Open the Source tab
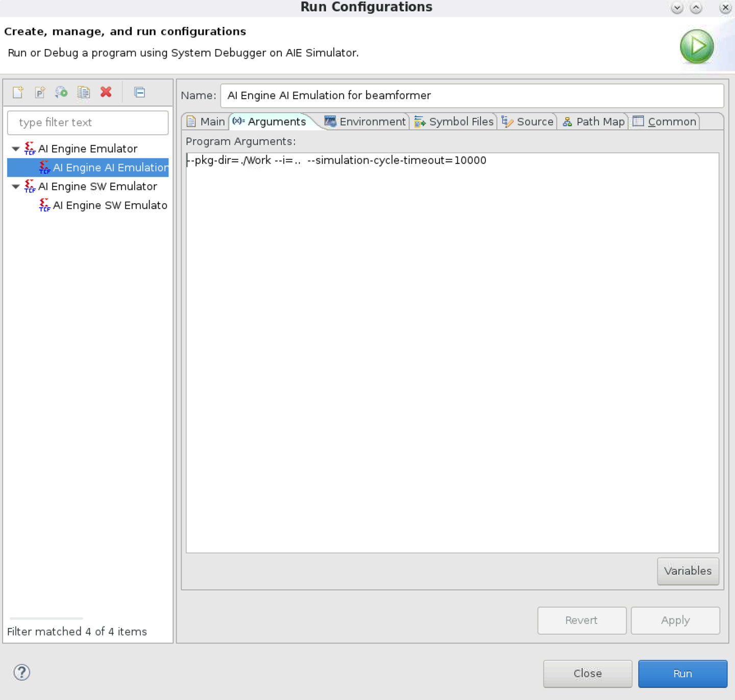735x700 pixels. (x=528, y=122)
